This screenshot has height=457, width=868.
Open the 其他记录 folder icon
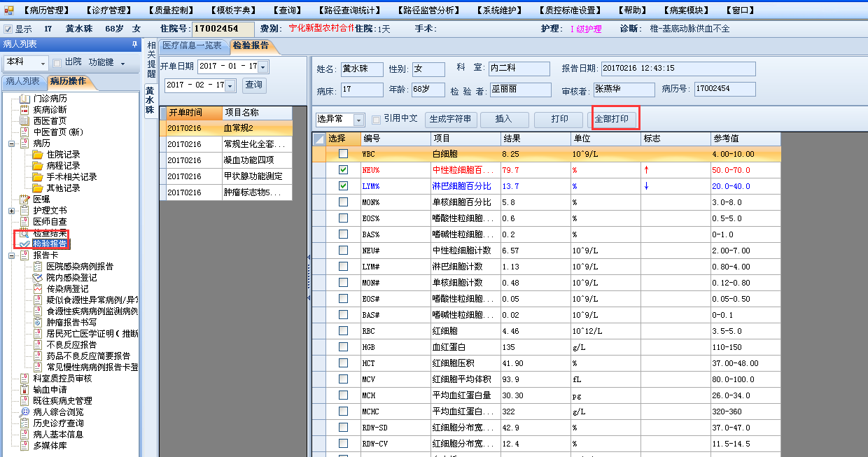pos(37,188)
